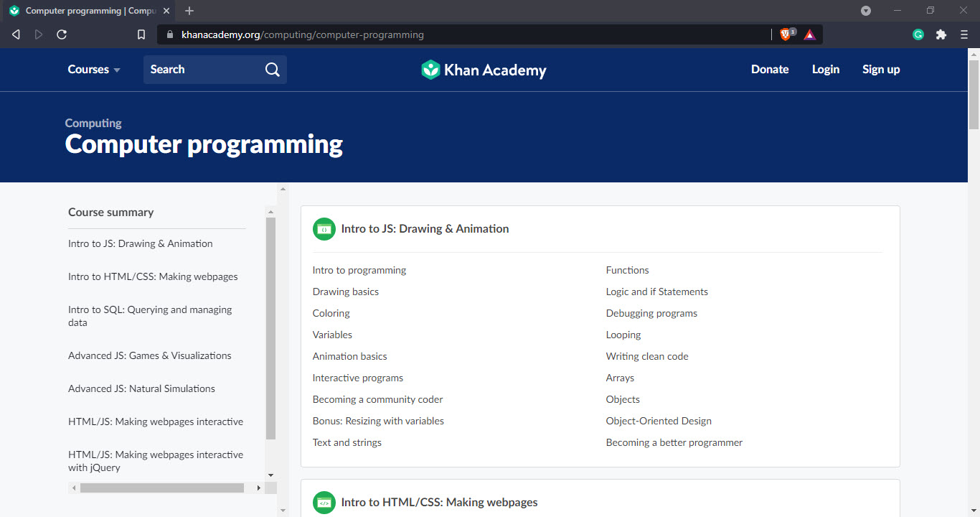
Task: Select HTML/JS: Making webpages interactive
Action: coord(156,421)
